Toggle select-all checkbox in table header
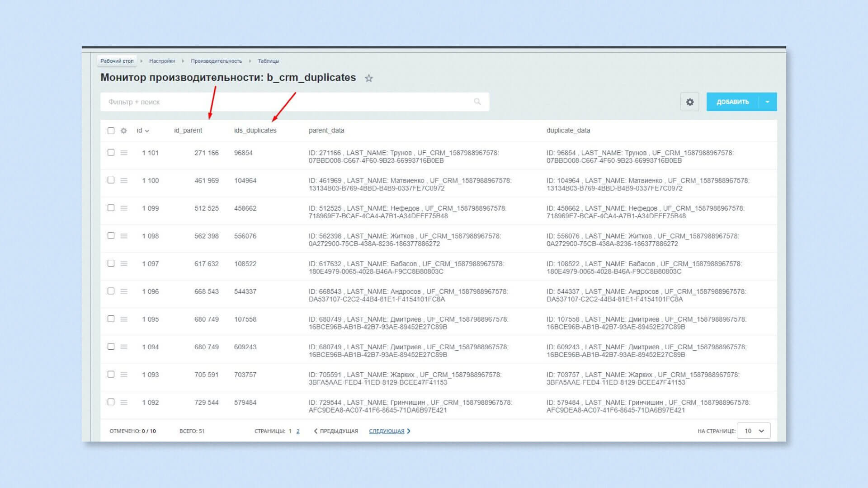 click(111, 131)
